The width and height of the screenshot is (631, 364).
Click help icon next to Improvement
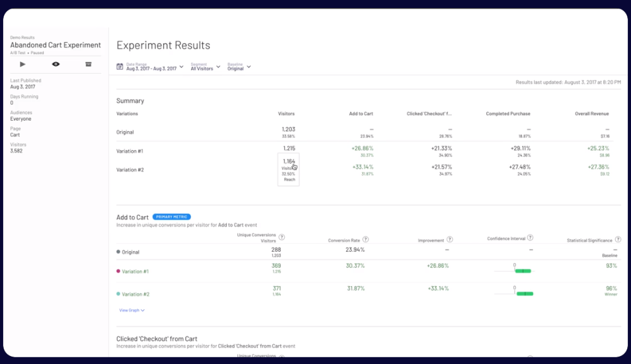[449, 240]
